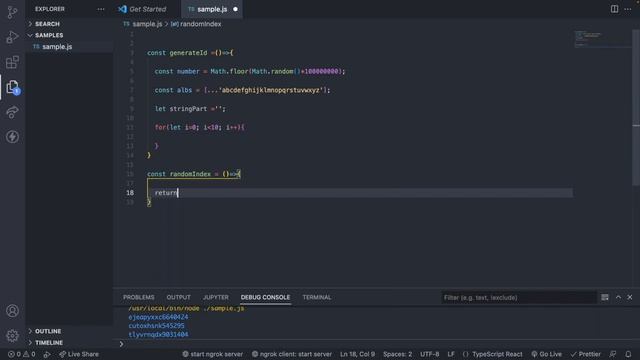Click ngrok client: start server
The image size is (640, 360).
coord(292,354)
